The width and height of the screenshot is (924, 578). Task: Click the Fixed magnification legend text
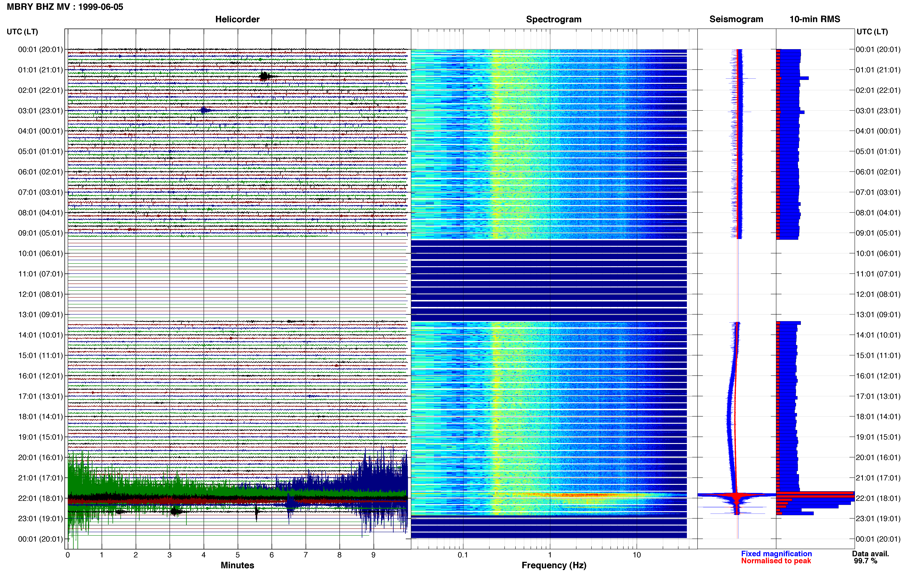[x=776, y=554]
